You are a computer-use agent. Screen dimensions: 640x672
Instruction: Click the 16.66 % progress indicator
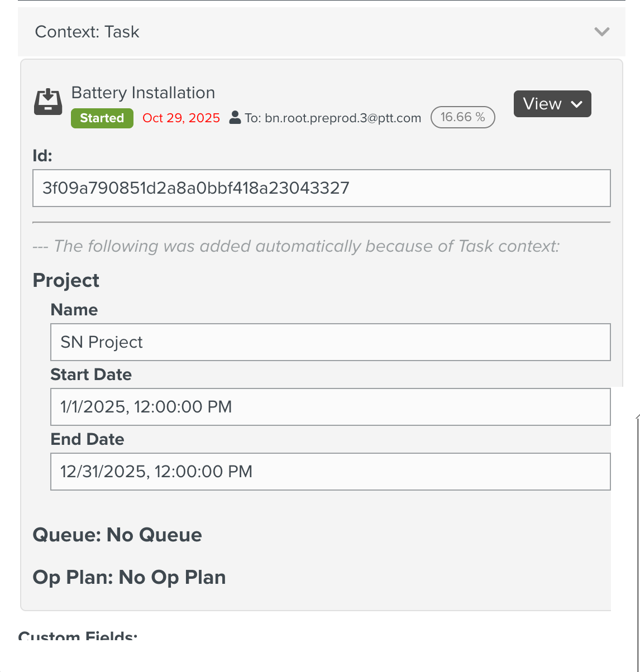pyautogui.click(x=462, y=117)
